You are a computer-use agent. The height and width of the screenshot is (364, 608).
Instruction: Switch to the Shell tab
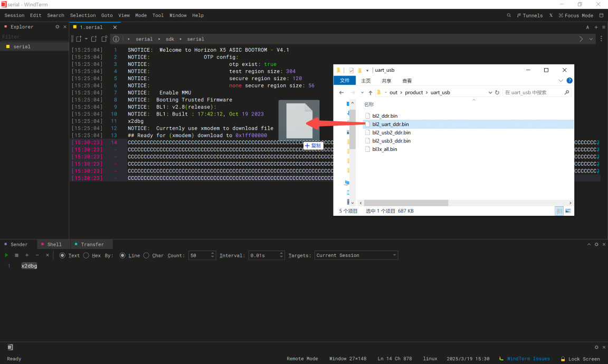click(x=54, y=244)
